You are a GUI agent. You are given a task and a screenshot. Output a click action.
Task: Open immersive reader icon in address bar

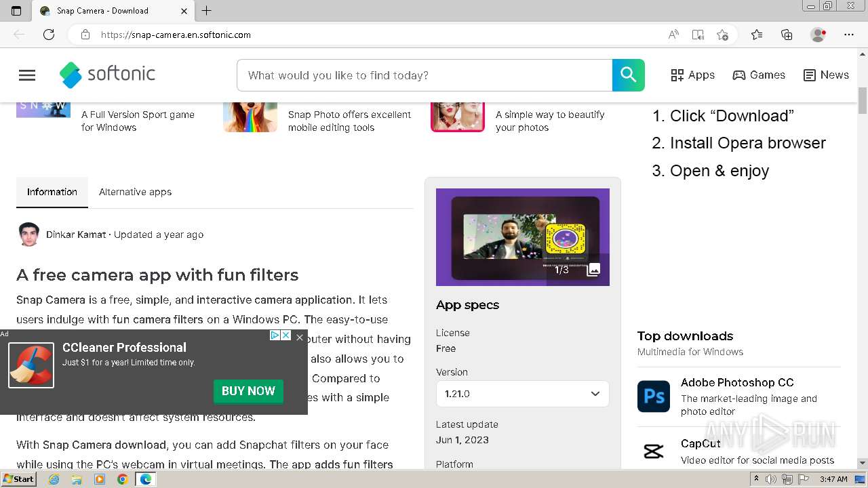[x=698, y=35]
